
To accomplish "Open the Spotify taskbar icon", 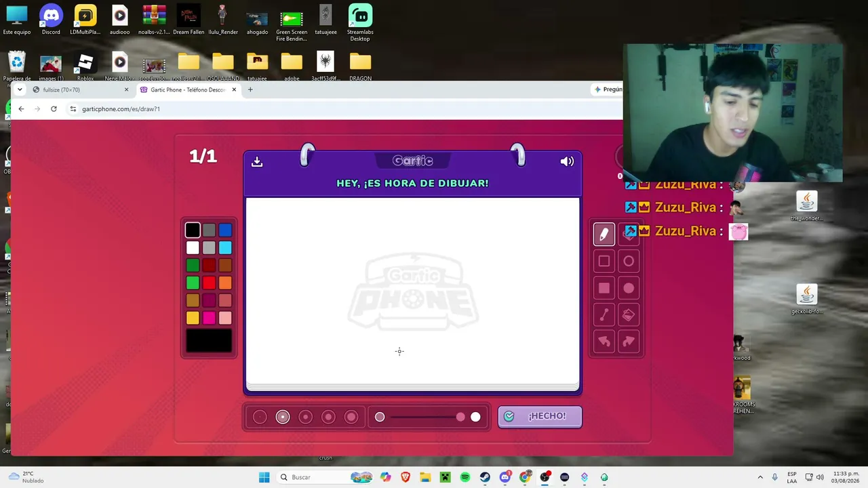I will pos(465,477).
